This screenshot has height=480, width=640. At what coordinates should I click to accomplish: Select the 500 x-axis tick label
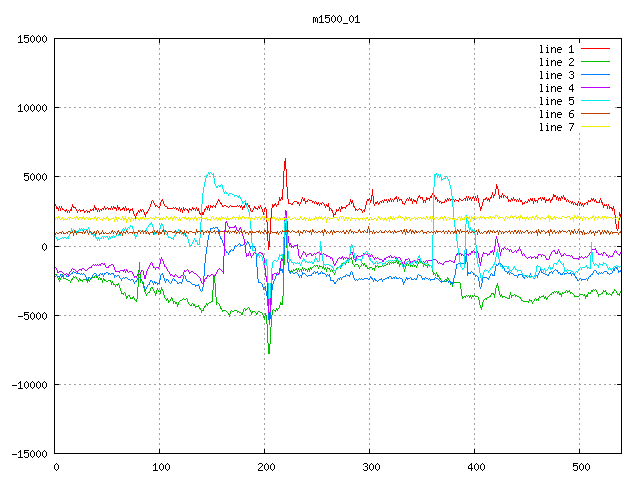tap(580, 466)
